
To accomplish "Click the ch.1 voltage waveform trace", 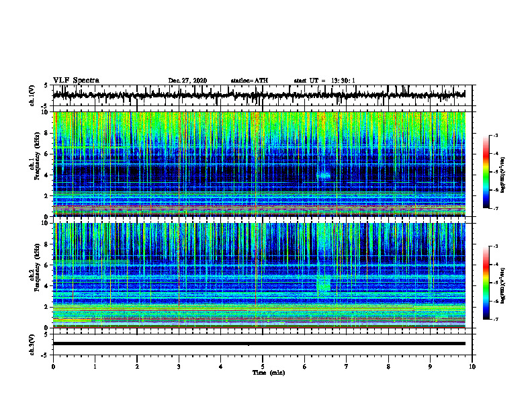I will tap(259, 95).
